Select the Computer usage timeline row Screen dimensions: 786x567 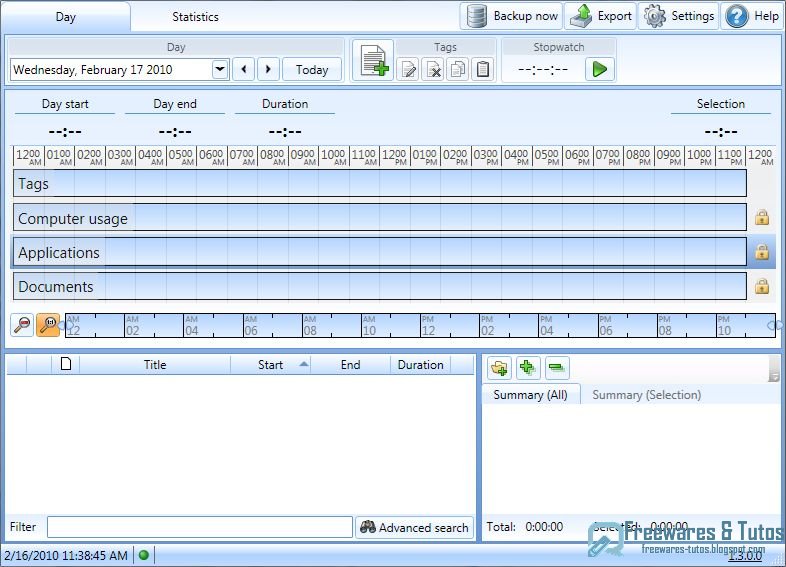point(380,218)
